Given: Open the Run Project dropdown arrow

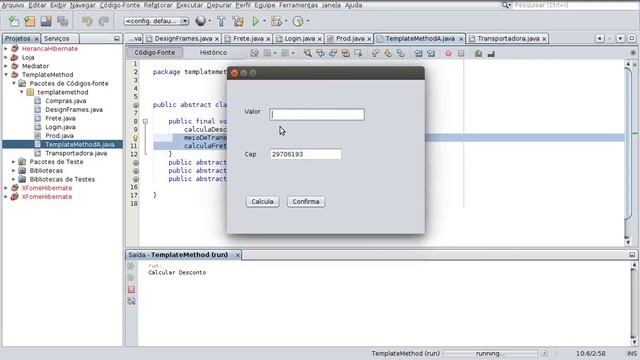Looking at the screenshot, I should point(264,21).
